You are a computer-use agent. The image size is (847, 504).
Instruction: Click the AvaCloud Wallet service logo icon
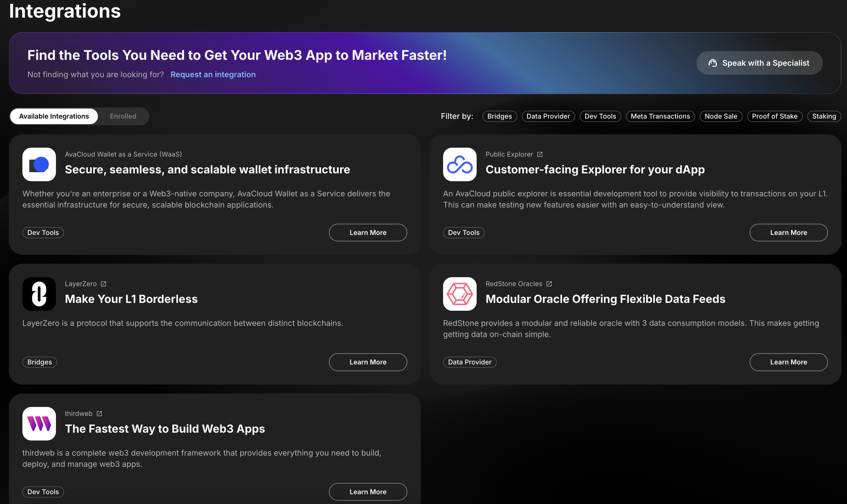39,164
